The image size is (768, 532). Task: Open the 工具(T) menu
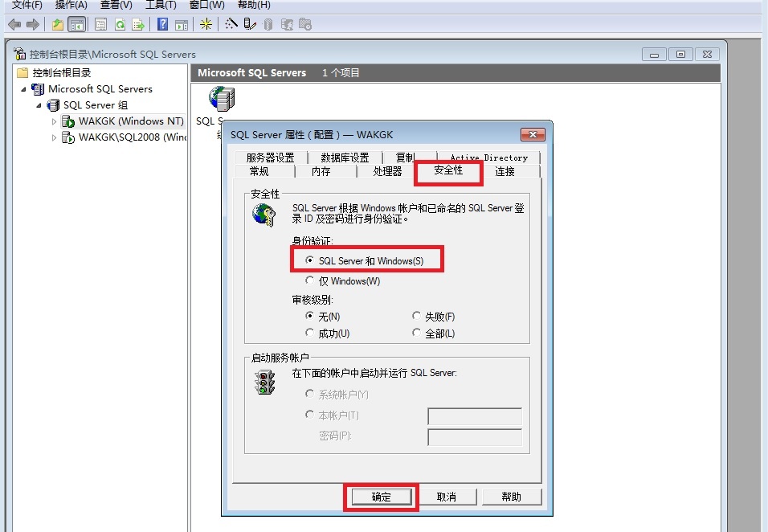click(160, 5)
